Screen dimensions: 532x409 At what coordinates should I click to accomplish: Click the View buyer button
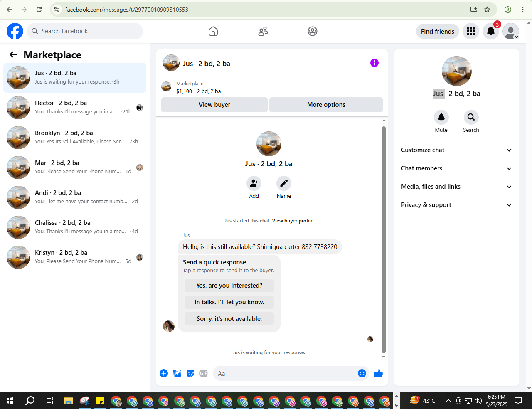[x=214, y=105]
